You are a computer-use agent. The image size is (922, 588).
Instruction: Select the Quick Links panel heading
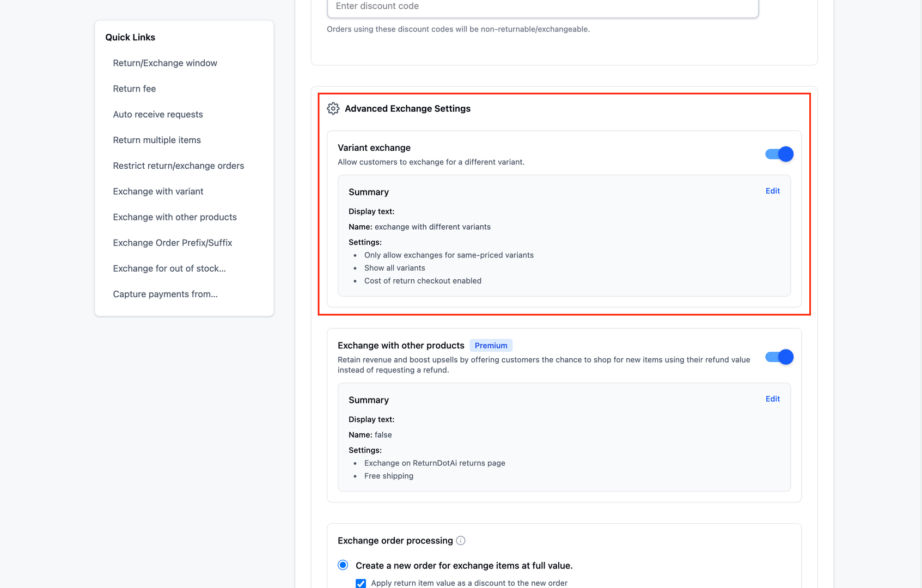pyautogui.click(x=130, y=37)
